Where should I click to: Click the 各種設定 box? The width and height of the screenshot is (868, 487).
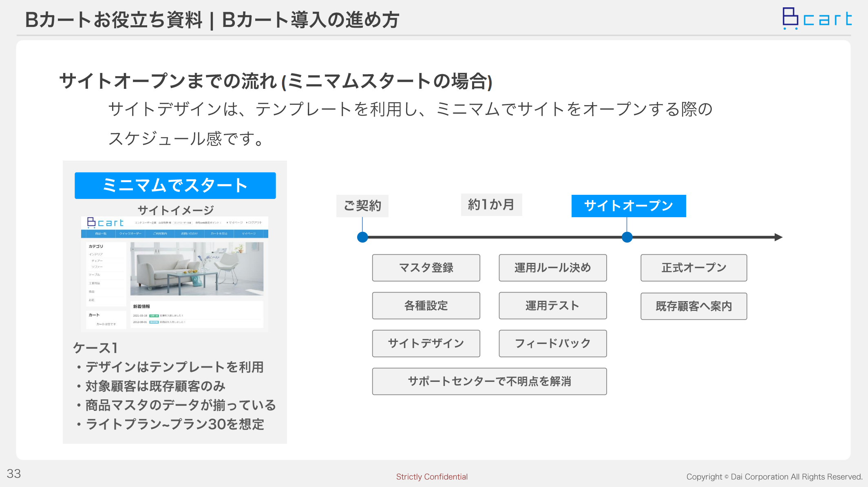coord(426,306)
